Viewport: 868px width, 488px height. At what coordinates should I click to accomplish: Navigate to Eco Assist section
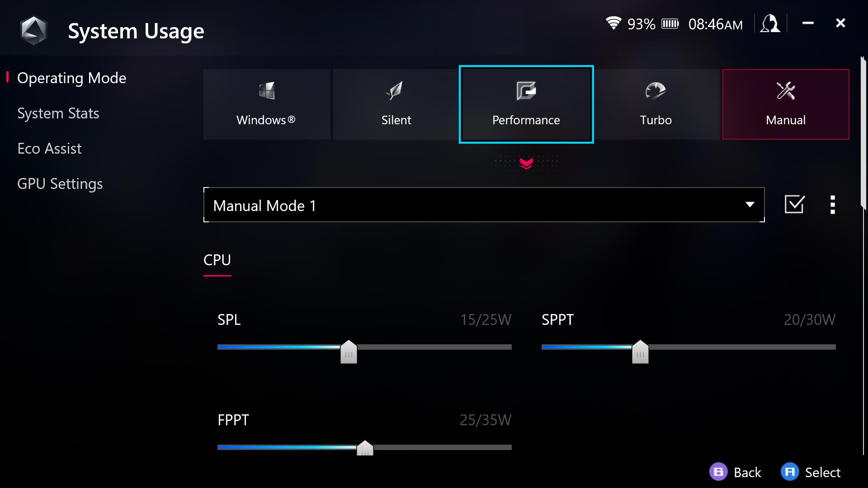tap(49, 148)
